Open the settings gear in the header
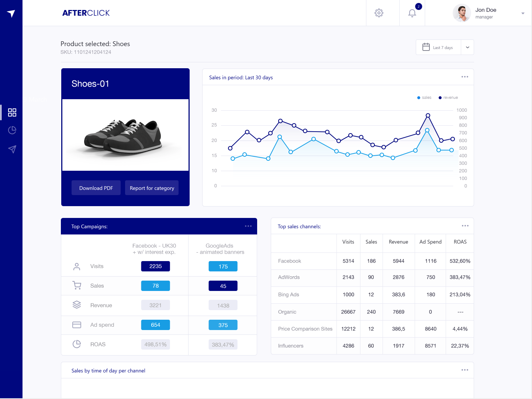 pos(379,13)
